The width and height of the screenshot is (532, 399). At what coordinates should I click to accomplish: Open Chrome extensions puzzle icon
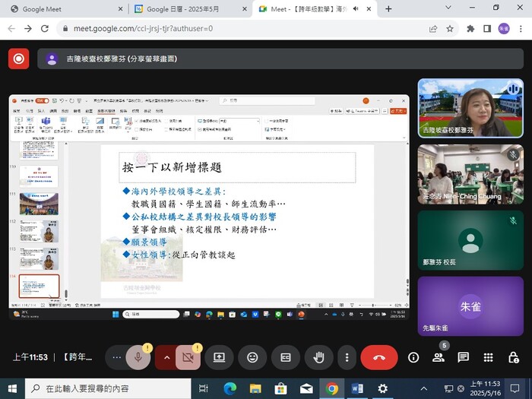pyautogui.click(x=470, y=28)
